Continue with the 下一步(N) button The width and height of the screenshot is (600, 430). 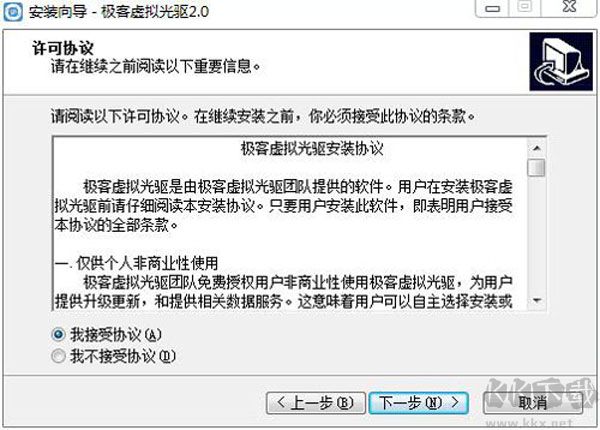[419, 403]
